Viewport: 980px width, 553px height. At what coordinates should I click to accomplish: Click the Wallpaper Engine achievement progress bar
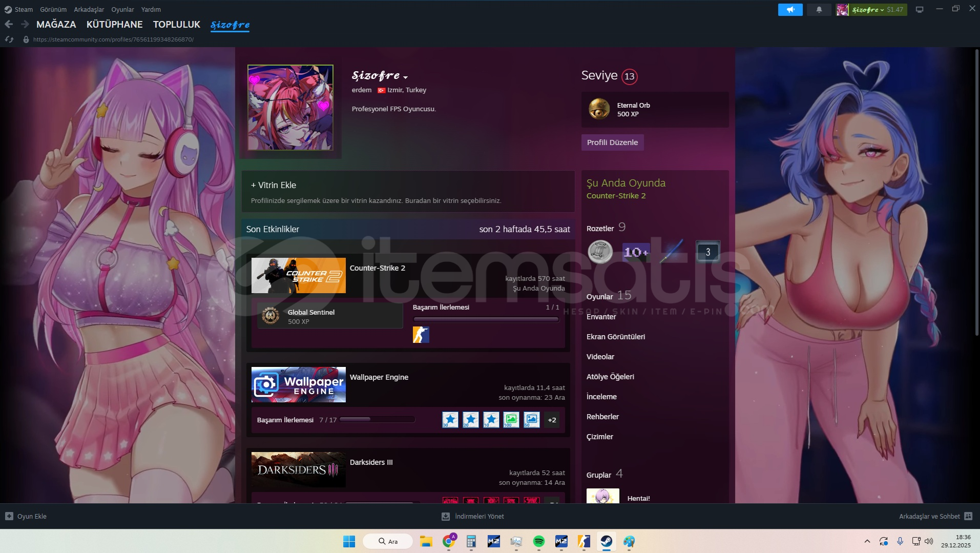tap(377, 420)
